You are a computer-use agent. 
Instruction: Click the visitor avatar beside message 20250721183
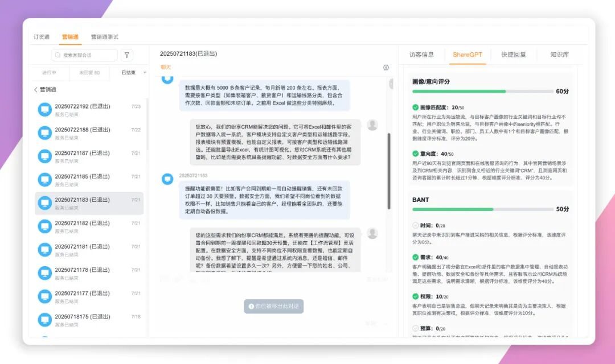pos(167,179)
